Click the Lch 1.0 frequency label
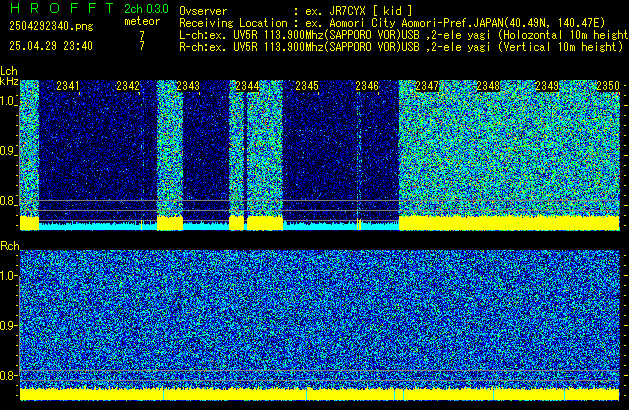This screenshot has width=629, height=410. pyautogui.click(x=8, y=101)
